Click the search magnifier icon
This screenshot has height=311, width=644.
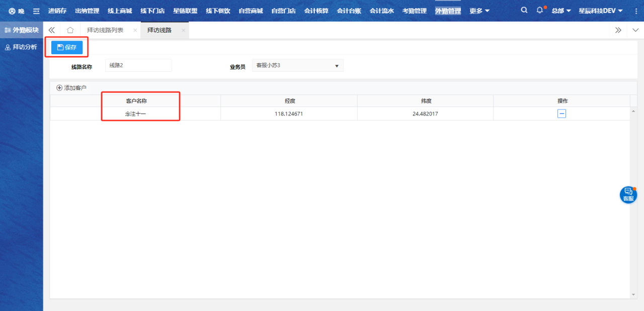(x=524, y=11)
